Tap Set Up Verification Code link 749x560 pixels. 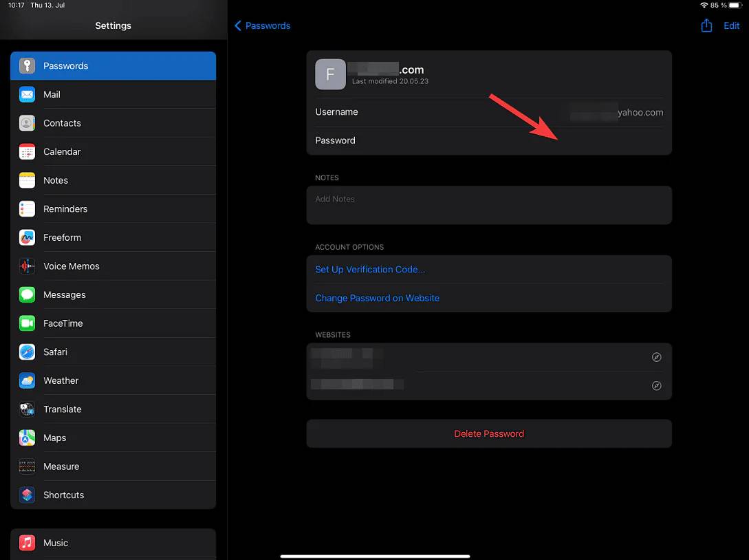tap(370, 270)
